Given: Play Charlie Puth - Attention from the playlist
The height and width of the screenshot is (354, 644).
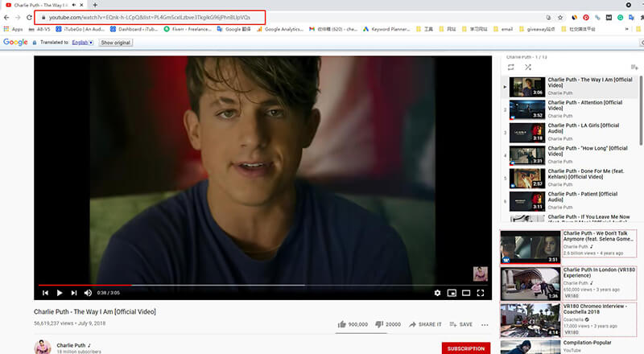Looking at the screenshot, I should 571,109.
